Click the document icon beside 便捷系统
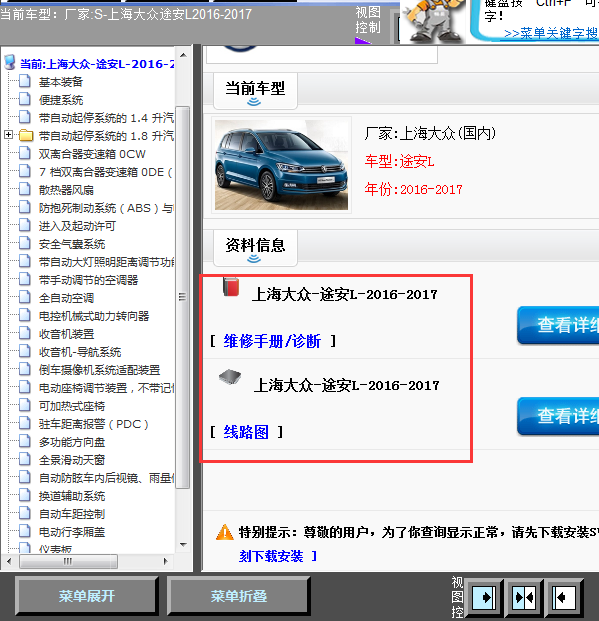The width and height of the screenshot is (599, 621). point(25,99)
